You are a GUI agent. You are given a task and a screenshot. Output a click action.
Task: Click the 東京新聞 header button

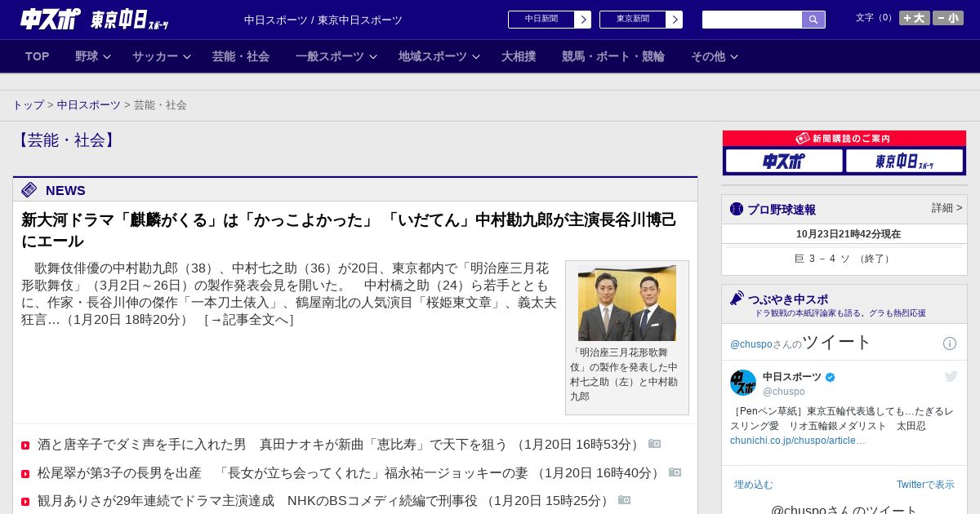click(633, 20)
